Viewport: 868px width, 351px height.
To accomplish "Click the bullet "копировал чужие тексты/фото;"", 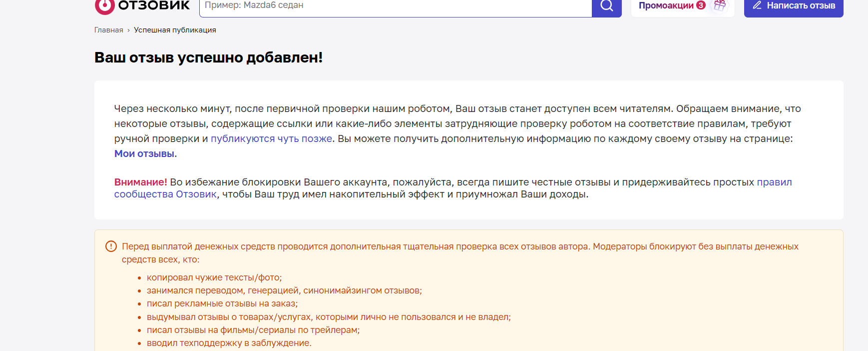I will 214,277.
